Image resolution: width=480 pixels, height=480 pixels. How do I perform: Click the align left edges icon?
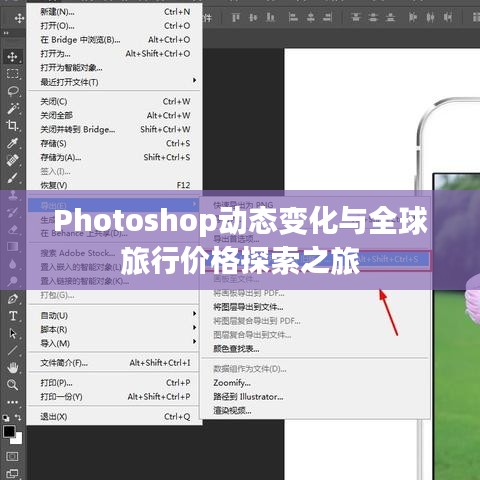click(293, 17)
